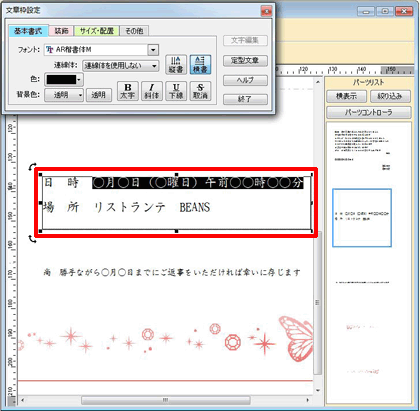This screenshot has height=411, width=420.
Task: Click the horizontal scrollbar thumb of canvas
Action: (x=165, y=400)
